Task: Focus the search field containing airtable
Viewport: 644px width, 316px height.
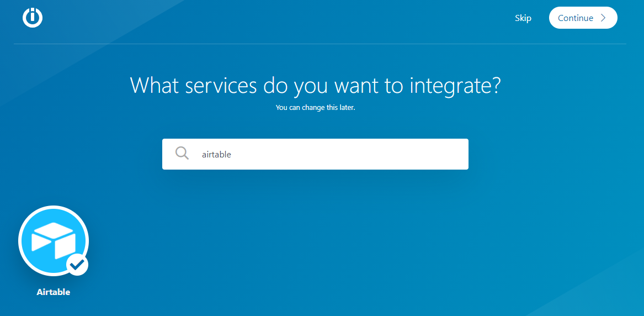Action: (315, 154)
